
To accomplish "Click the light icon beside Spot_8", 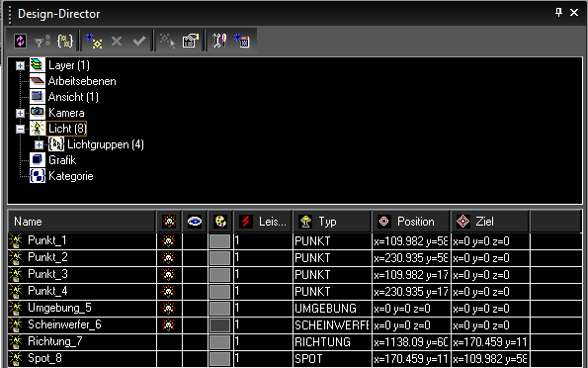I will 16,359.
